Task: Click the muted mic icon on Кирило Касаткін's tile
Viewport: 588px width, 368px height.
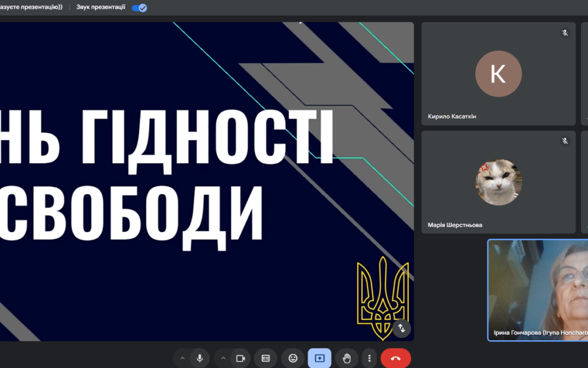Action: 565,33
